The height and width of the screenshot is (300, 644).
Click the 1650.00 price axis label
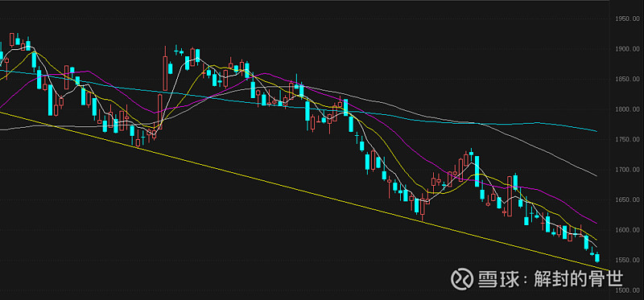[x=628, y=199]
